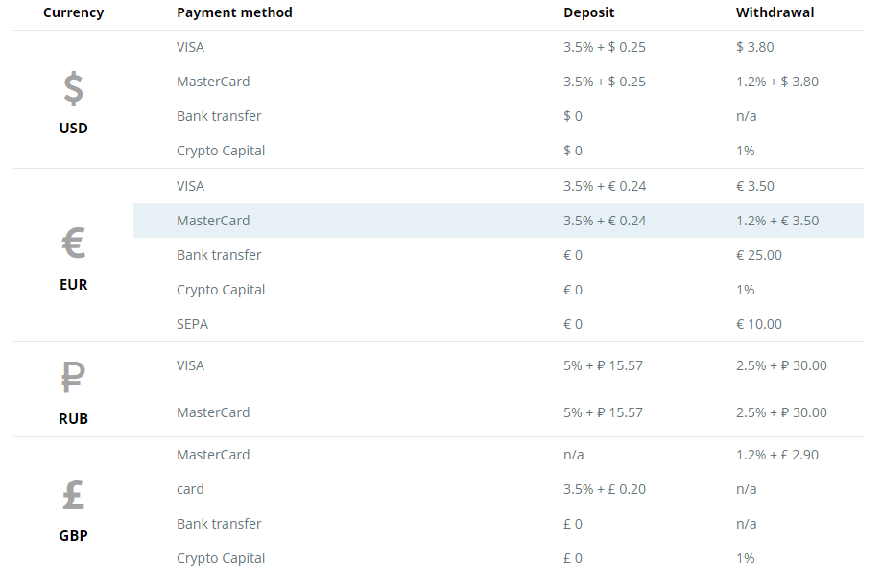Image resolution: width=882 pixels, height=588 pixels.
Task: Select the $ 3.80 VISA withdrawal fee
Action: click(x=755, y=47)
